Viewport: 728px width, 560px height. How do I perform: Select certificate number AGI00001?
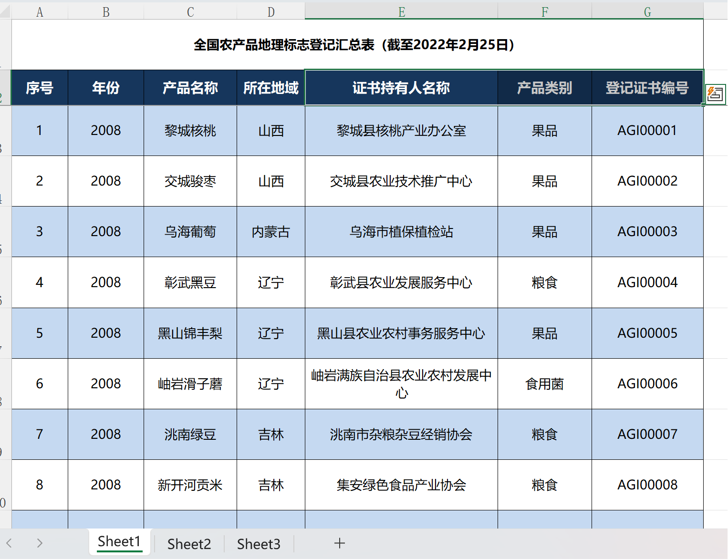point(647,131)
